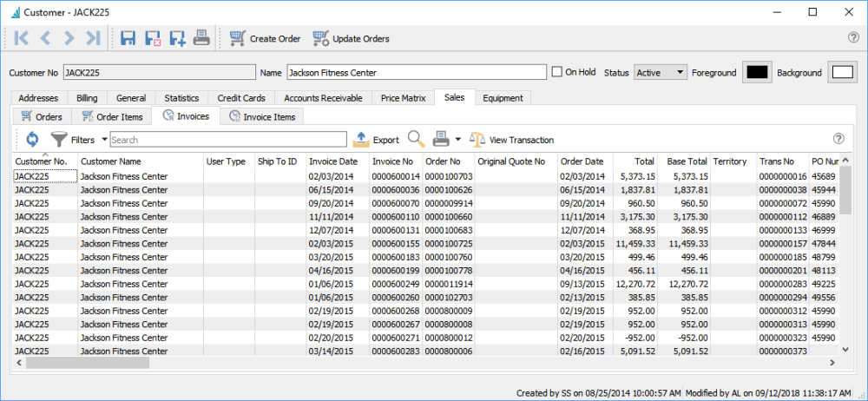This screenshot has height=401, width=868.
Task: Toggle the On Hold checkbox
Action: tap(557, 72)
